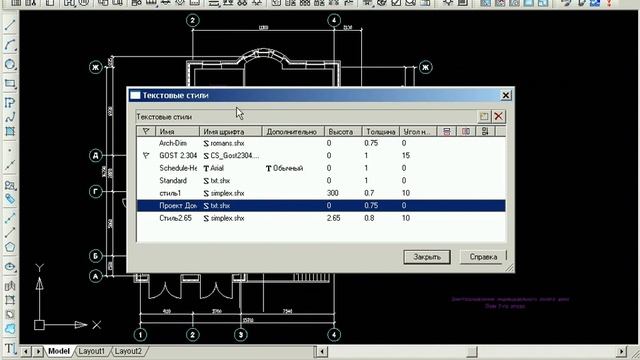Select the Arc drawing tool

tap(10, 45)
